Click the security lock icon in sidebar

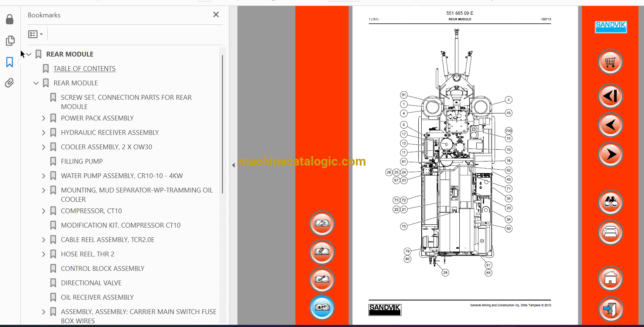coord(10,19)
